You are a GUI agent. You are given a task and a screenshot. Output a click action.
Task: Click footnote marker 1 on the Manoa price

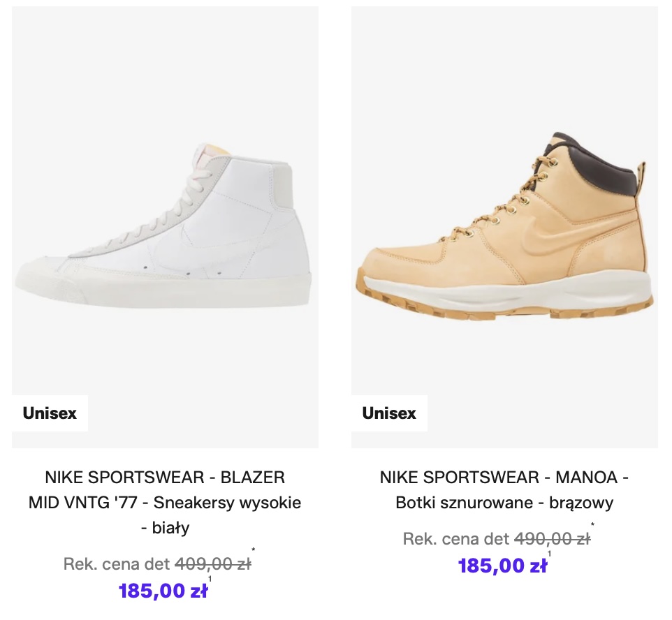coord(549,554)
